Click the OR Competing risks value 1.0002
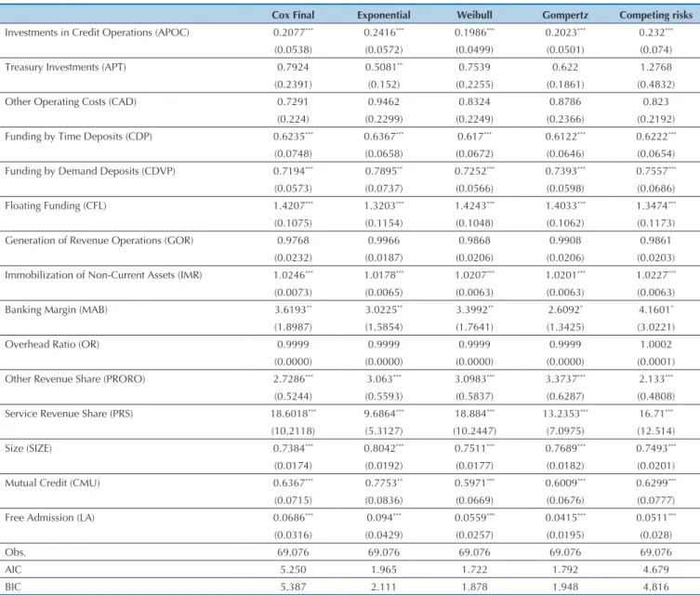 tap(655, 345)
